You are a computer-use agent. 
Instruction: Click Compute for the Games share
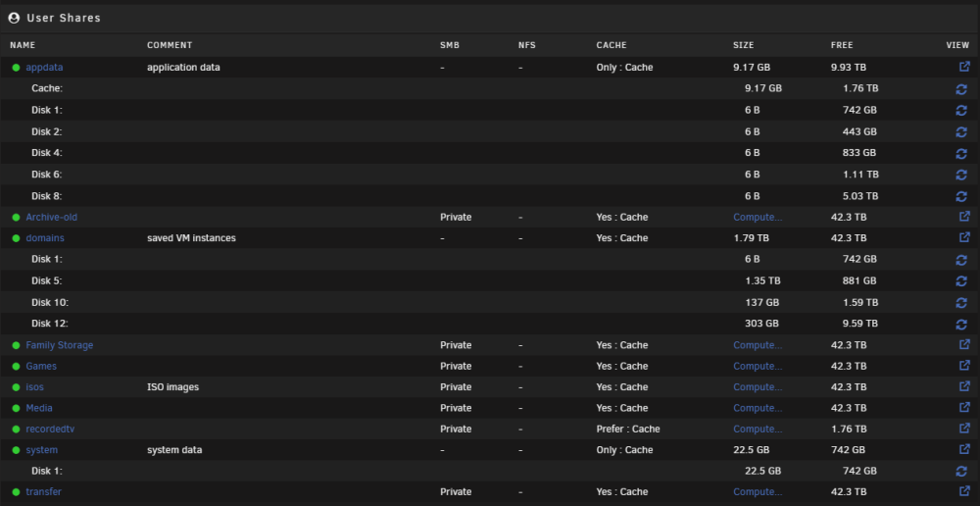(758, 366)
